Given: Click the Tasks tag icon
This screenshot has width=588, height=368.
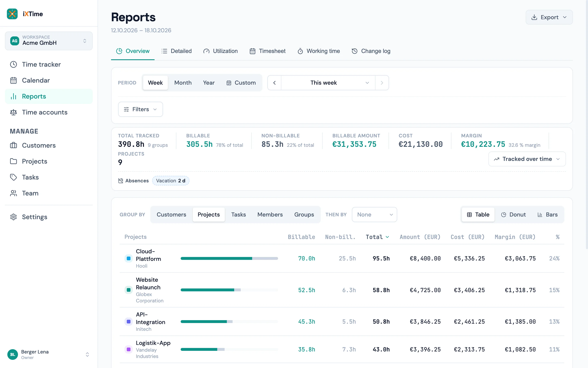Looking at the screenshot, I should 13,177.
